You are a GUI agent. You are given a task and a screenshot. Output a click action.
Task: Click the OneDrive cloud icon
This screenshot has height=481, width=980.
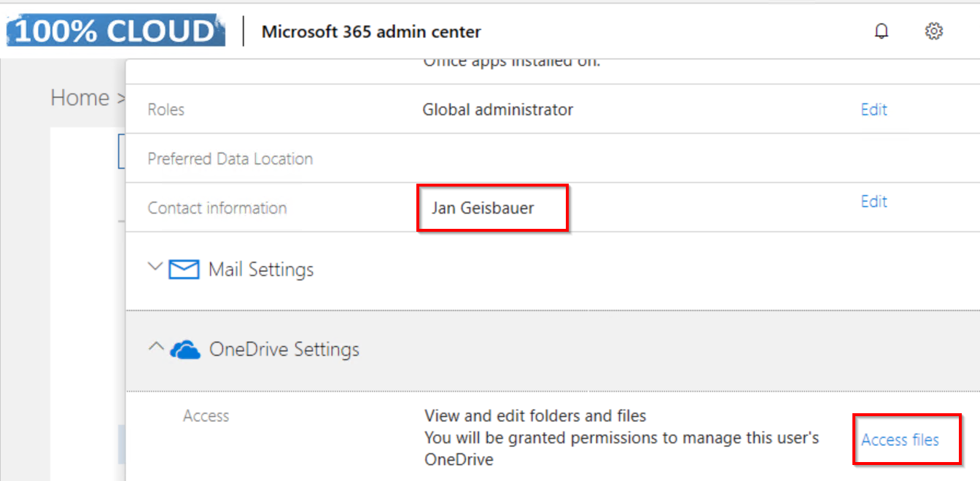click(x=185, y=351)
